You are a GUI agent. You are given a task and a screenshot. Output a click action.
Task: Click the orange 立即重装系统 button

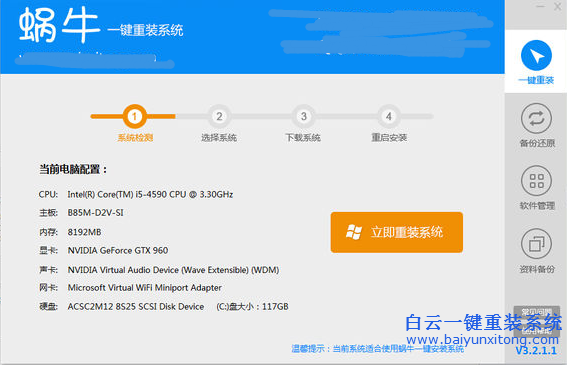[397, 232]
